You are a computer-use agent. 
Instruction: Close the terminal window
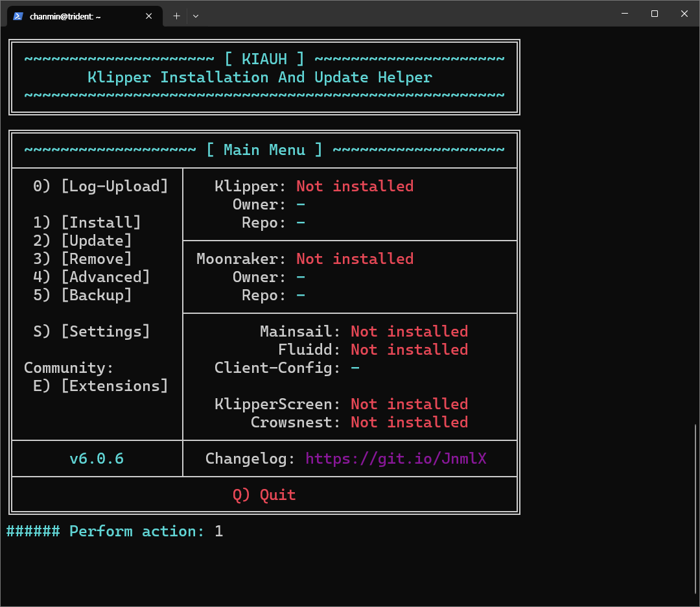684,14
